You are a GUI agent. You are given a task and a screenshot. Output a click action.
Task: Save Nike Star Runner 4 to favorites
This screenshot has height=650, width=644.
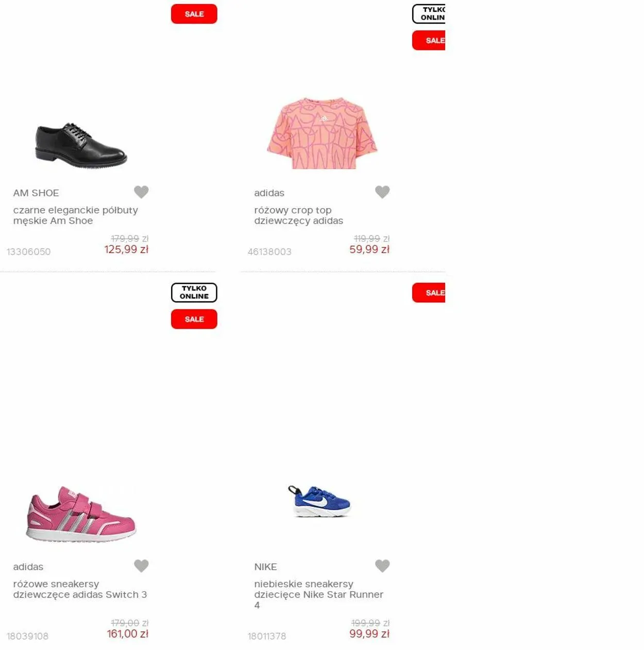(x=382, y=566)
